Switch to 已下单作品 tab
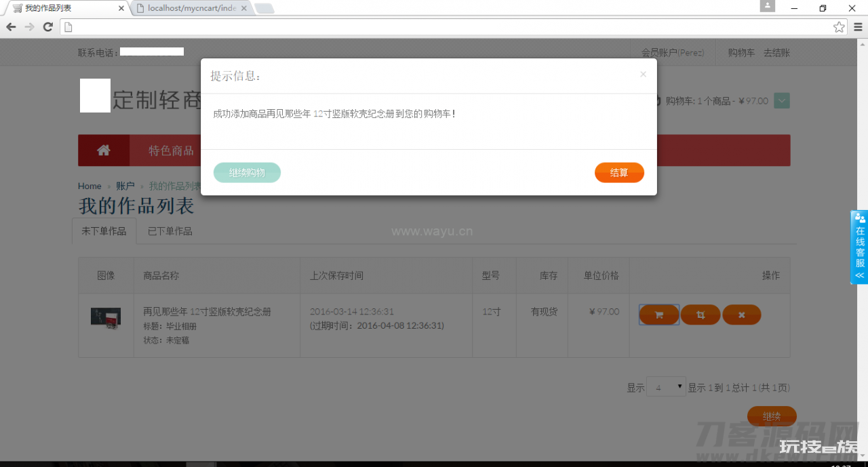868x467 pixels. [170, 231]
